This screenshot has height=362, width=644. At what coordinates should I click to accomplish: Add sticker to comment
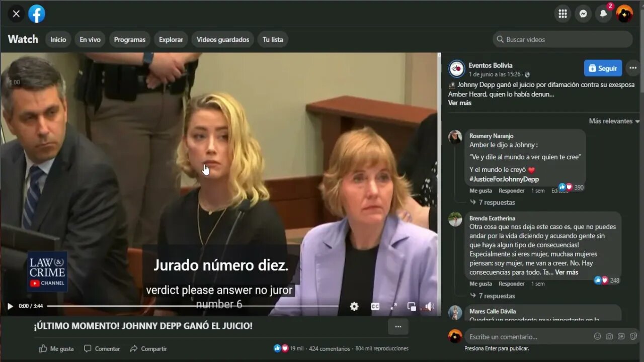click(x=633, y=336)
